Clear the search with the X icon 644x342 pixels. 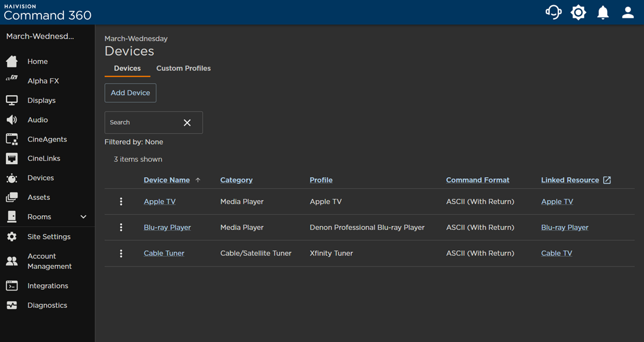pos(187,123)
